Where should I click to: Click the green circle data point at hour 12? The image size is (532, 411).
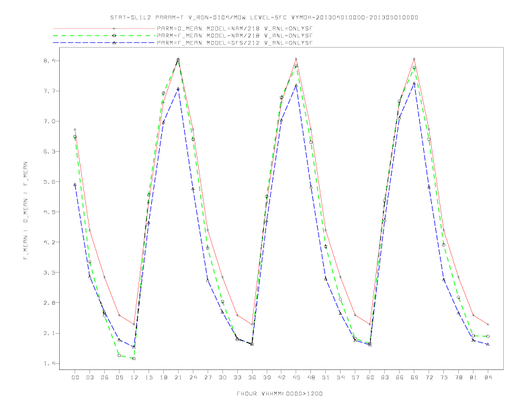(x=134, y=359)
